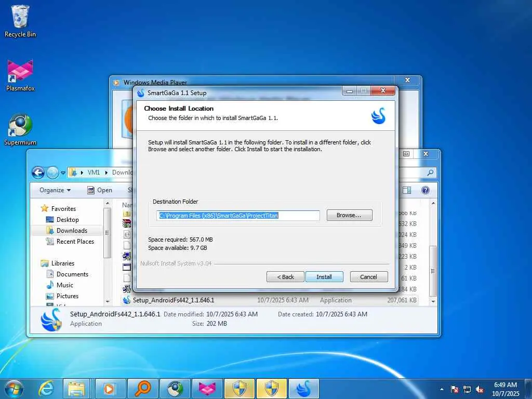Open Plasmafox from the taskbar
532x399 pixels.
click(207, 389)
